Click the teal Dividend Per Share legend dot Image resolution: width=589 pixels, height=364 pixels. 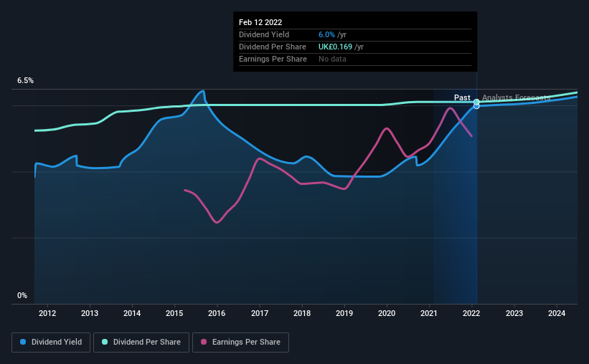pos(105,342)
